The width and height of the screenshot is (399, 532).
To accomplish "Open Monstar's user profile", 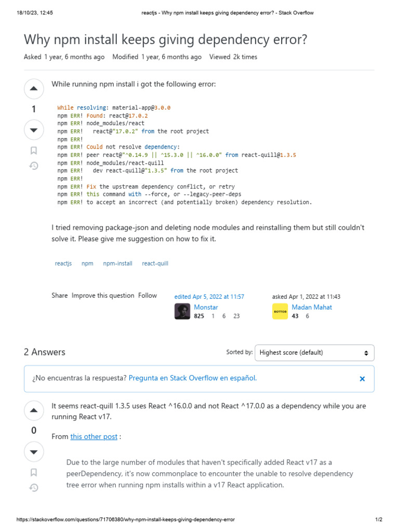I will (x=206, y=307).
